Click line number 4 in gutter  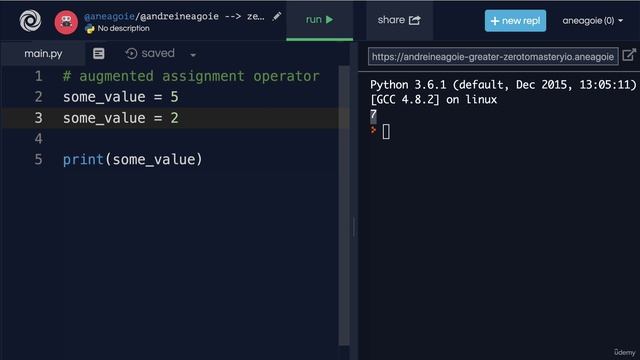38,139
